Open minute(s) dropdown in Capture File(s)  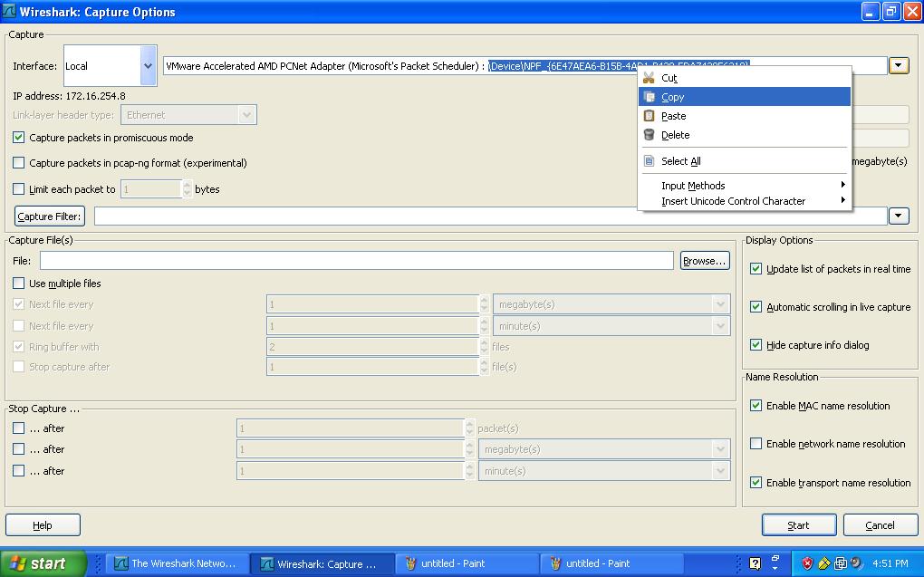(611, 326)
